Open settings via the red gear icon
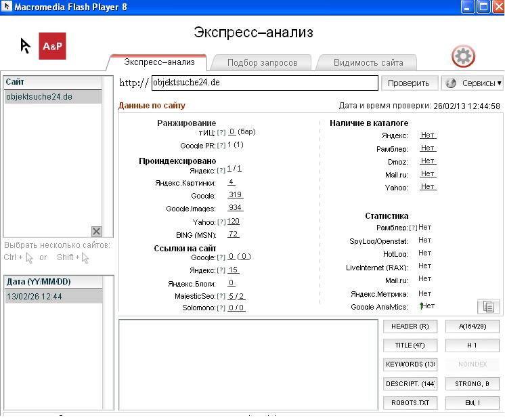The width and height of the screenshot is (505, 420). (x=463, y=56)
